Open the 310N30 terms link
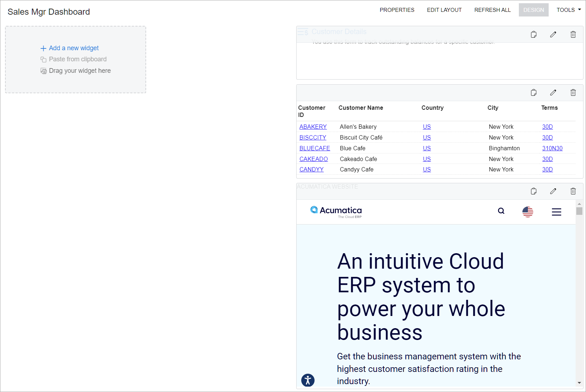This screenshot has height=392, width=586. (552, 148)
